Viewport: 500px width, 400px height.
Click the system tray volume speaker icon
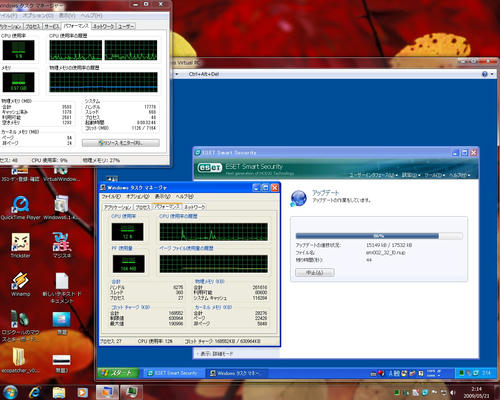click(453, 392)
